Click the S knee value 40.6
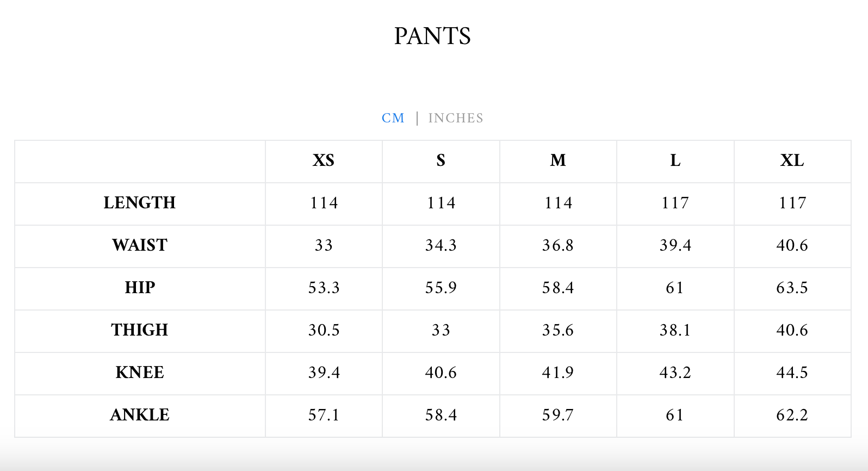 [441, 373]
